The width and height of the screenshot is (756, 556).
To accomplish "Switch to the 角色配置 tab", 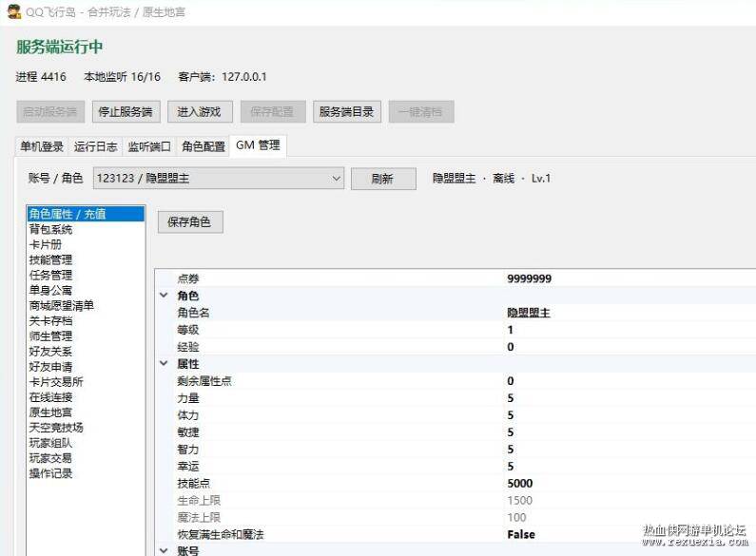I will coord(204,146).
